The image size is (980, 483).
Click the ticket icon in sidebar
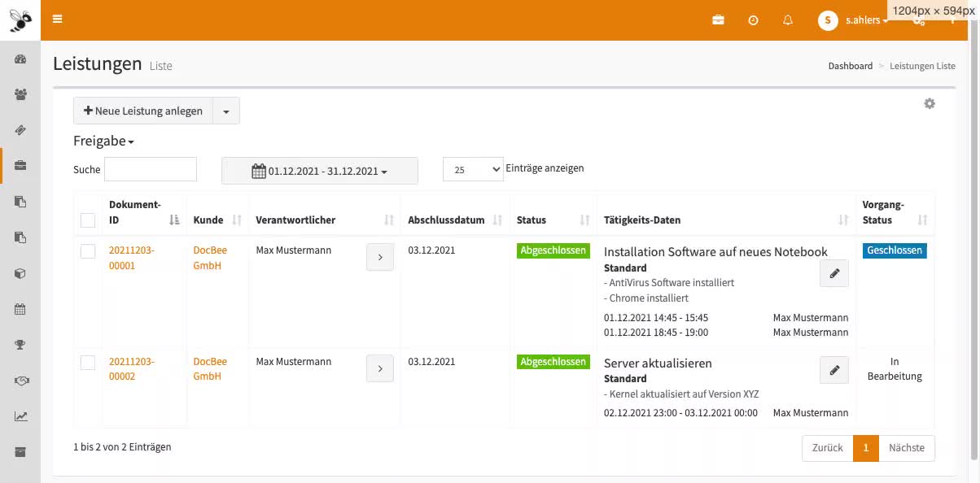(x=20, y=130)
